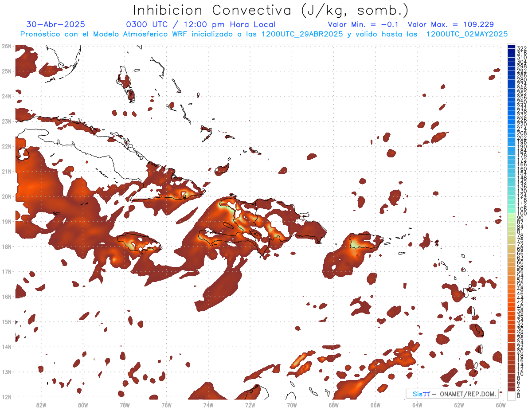Click the 68W longitude label
Viewport: 532px width, 411px height.
click(333, 405)
